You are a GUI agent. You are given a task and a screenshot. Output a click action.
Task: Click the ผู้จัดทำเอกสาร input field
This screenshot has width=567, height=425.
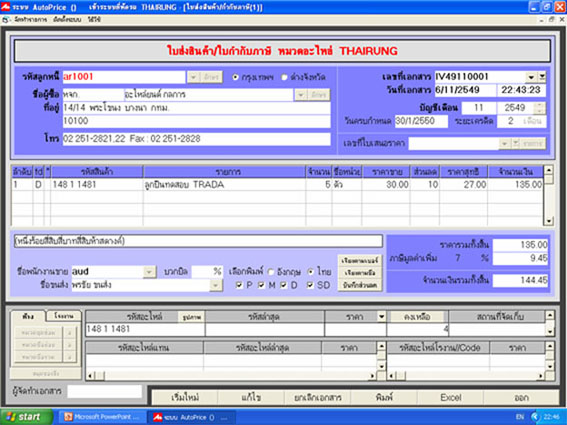[105, 391]
